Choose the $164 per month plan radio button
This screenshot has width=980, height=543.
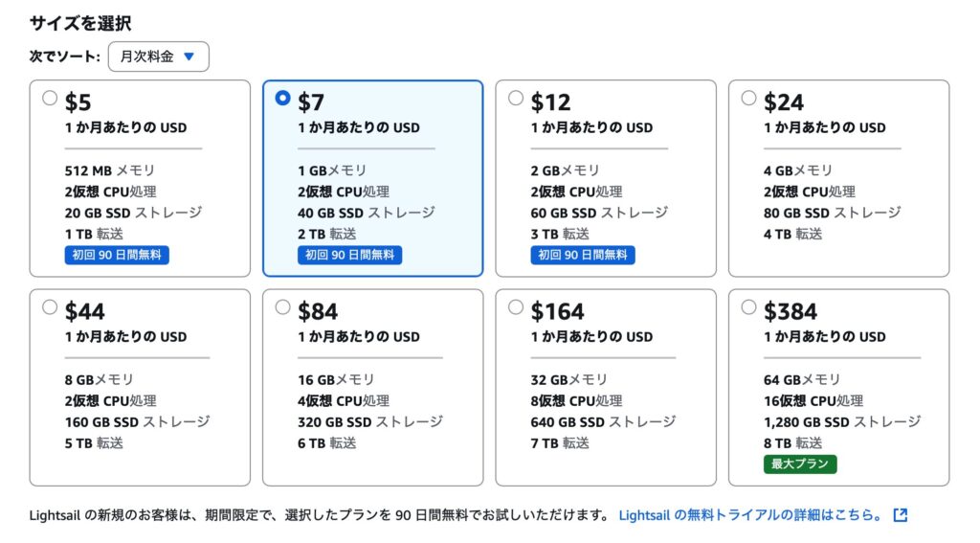(x=516, y=307)
